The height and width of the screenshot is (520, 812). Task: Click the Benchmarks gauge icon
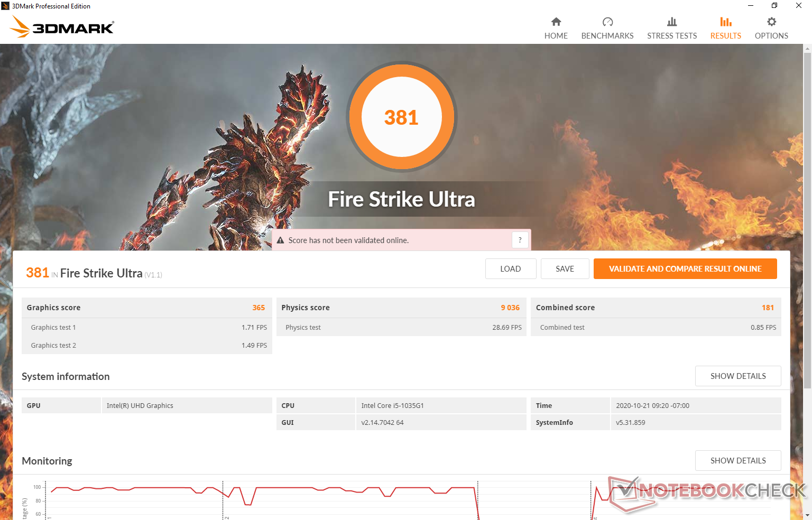click(x=607, y=22)
